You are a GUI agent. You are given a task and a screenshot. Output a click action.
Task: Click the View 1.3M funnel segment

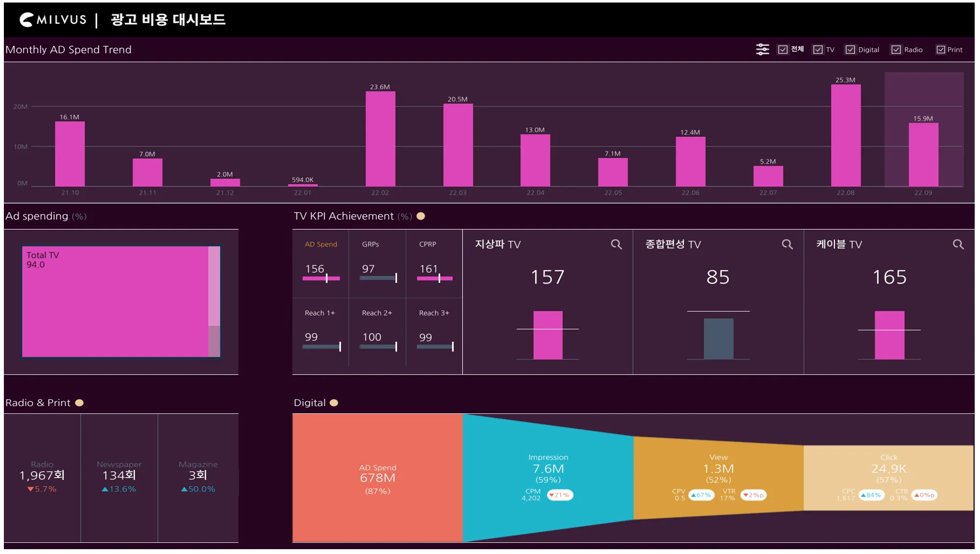click(x=718, y=478)
